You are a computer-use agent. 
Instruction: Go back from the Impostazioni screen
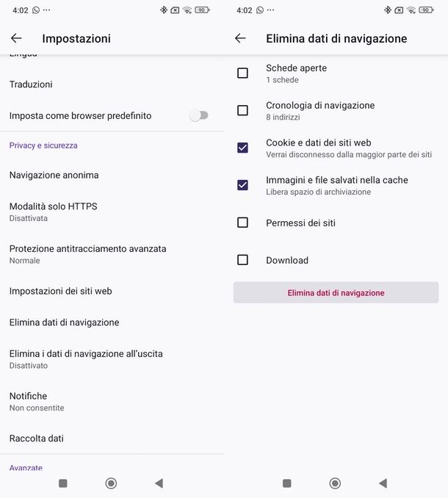pos(16,38)
